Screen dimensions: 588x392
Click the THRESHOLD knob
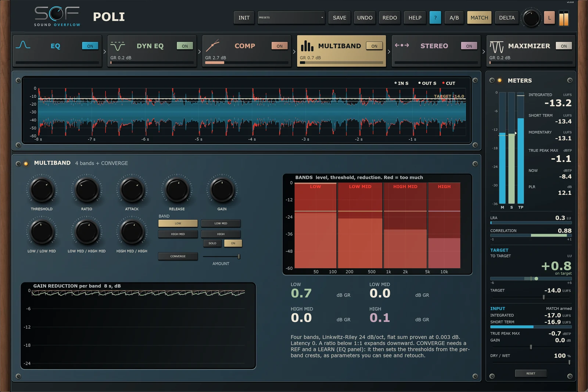click(42, 190)
